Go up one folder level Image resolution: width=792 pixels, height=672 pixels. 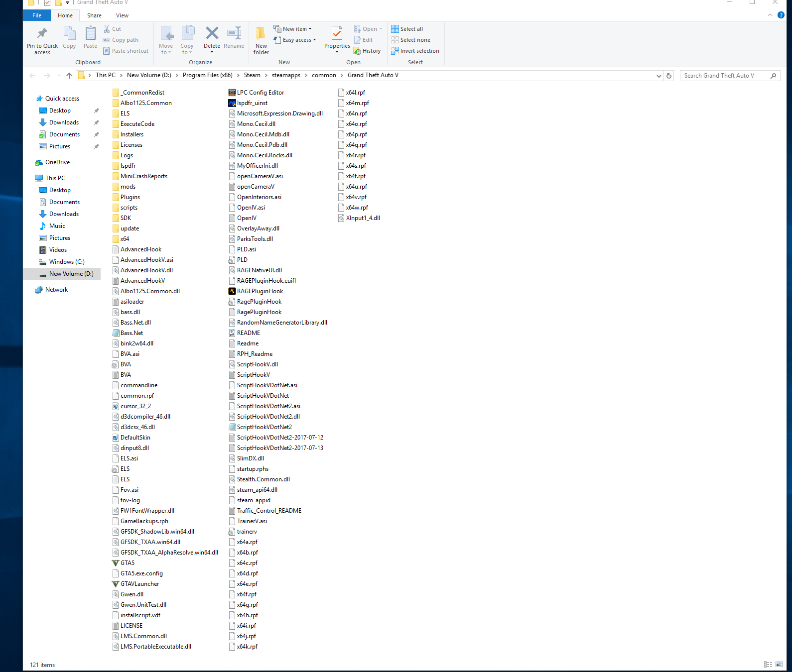[x=69, y=76]
